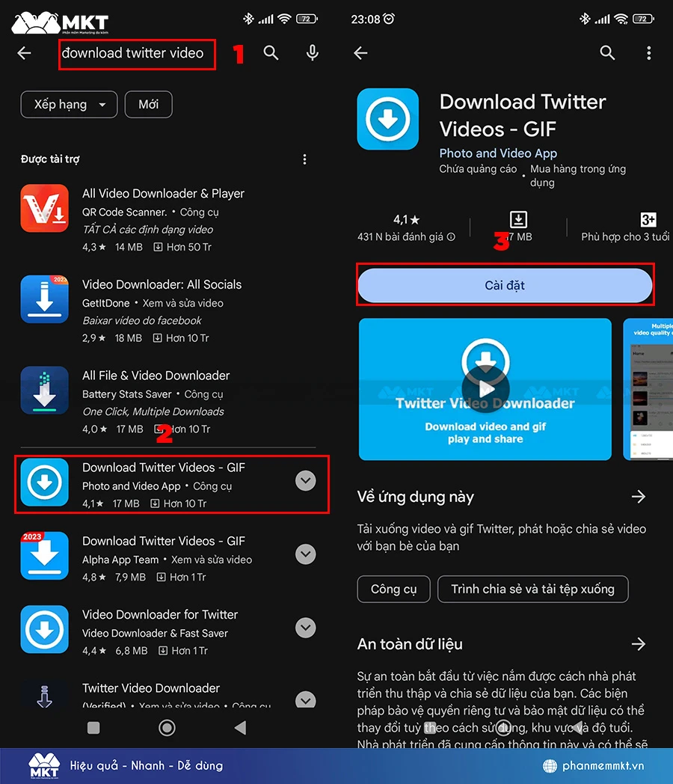
Task: Open the app detail overflow menu
Action: click(649, 53)
